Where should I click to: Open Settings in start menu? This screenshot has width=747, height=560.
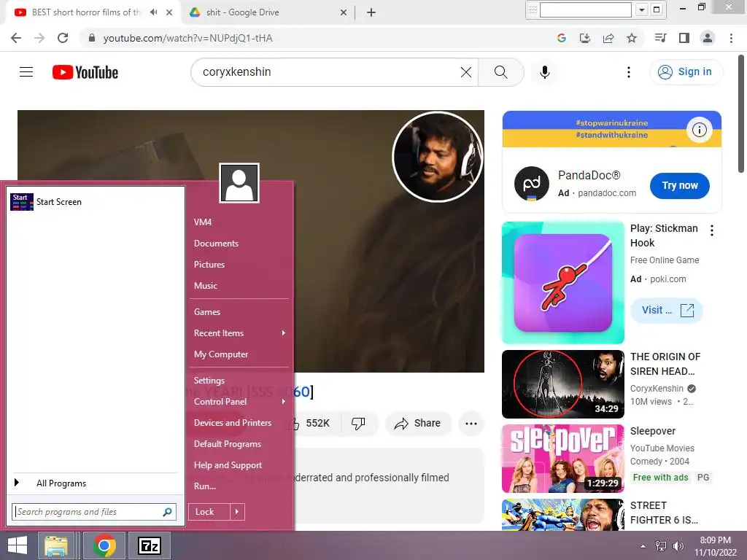(209, 381)
